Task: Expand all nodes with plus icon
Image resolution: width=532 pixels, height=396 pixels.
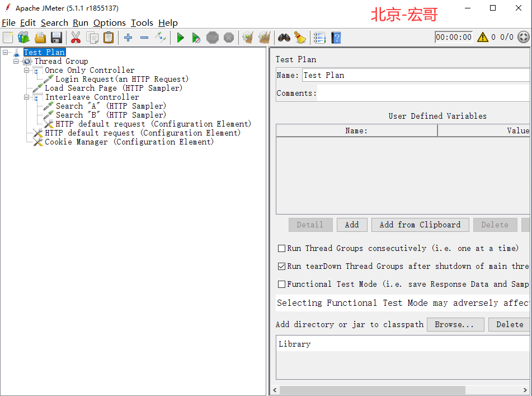Action: 128,38
